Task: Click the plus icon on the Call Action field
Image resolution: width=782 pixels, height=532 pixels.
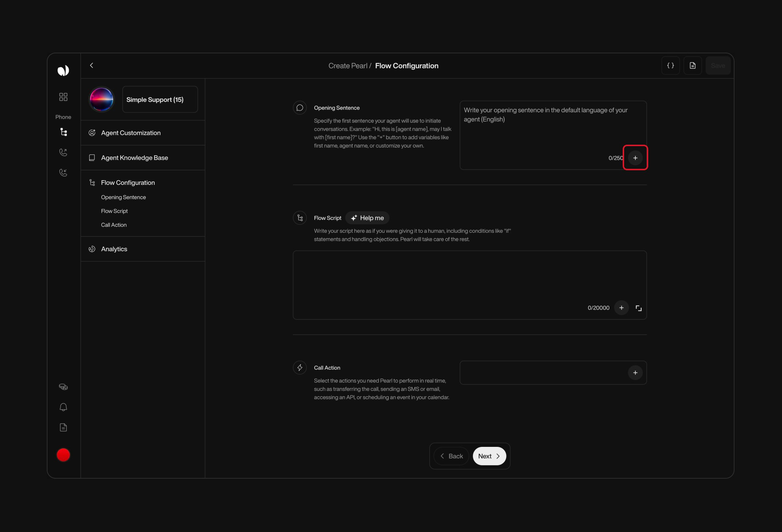Action: pyautogui.click(x=635, y=372)
